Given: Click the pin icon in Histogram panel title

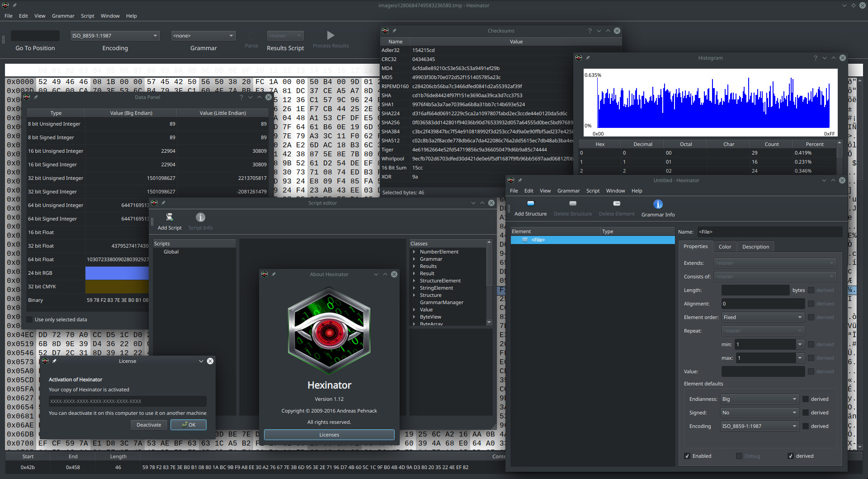Looking at the screenshot, I should coord(588,58).
